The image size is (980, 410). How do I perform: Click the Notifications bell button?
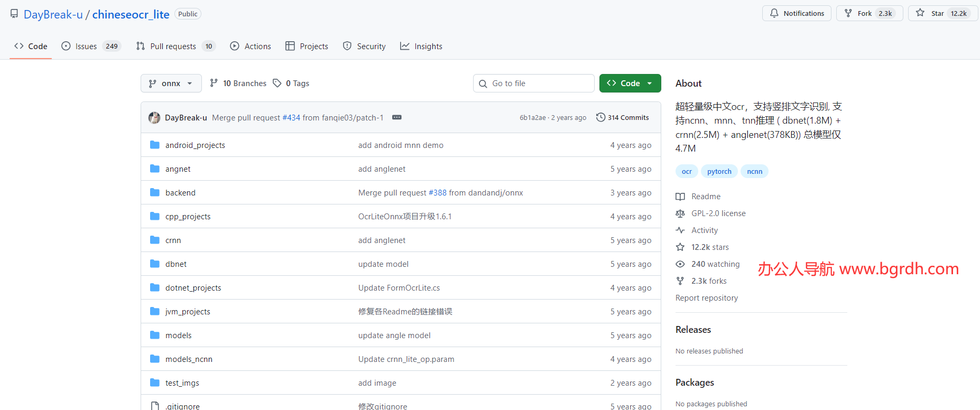click(x=797, y=13)
